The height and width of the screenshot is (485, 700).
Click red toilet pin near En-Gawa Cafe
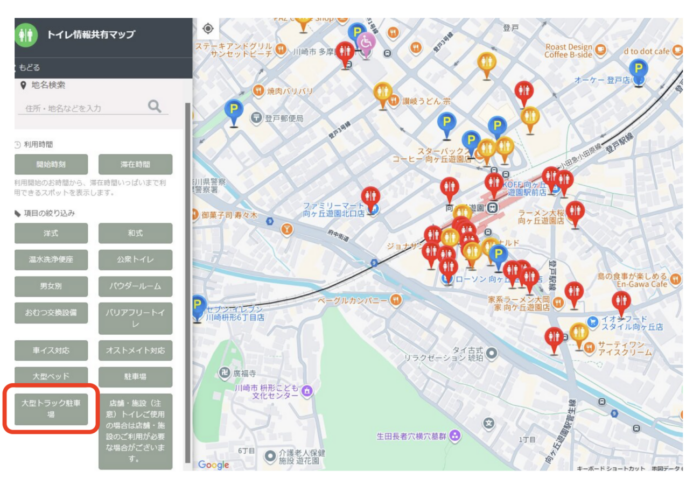point(621,301)
